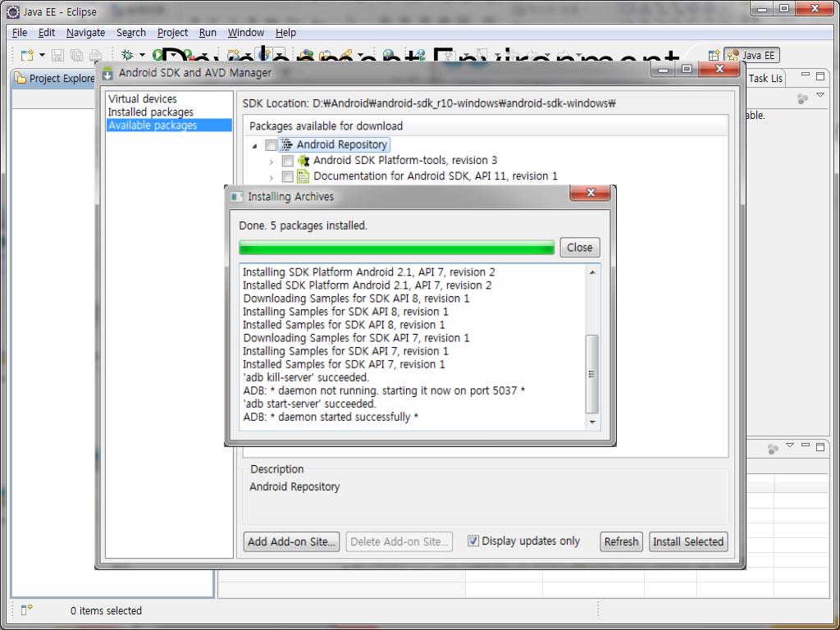Screen dimensions: 840x630
Task: Check the Documentation for Android SDK checkbox
Action: pos(288,176)
